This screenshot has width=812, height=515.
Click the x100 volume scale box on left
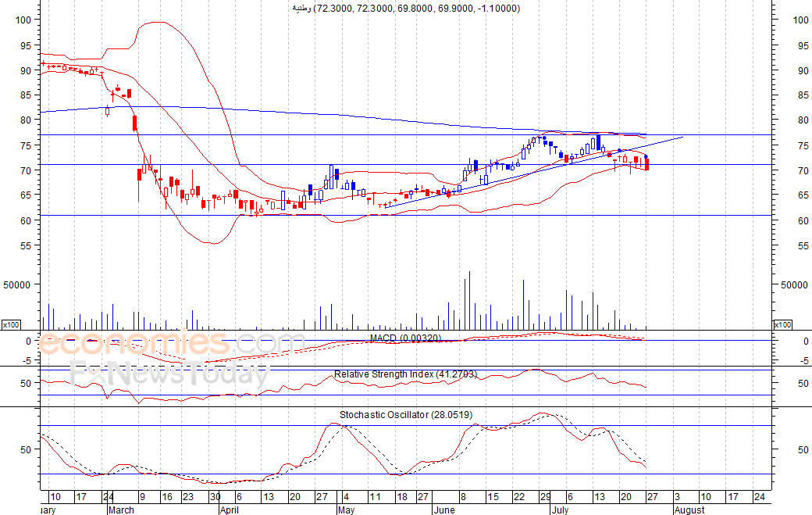tap(11, 324)
